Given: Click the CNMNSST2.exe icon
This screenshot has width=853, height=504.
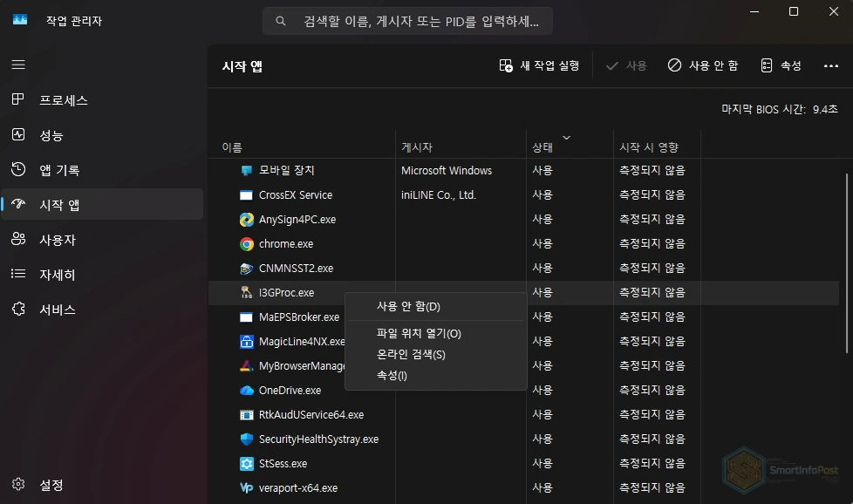Looking at the screenshot, I should coord(247,269).
